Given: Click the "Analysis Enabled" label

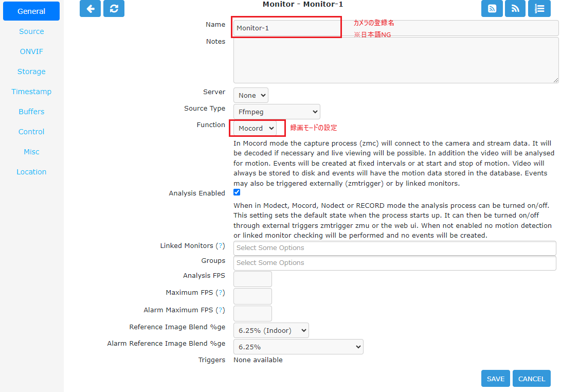Looking at the screenshot, I should [197, 193].
